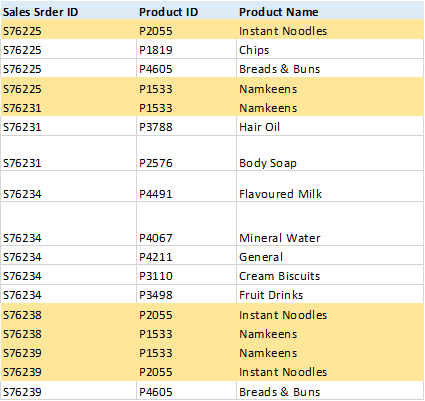Select the Product ID header cell
This screenshot has height=401, width=425.
186,12
